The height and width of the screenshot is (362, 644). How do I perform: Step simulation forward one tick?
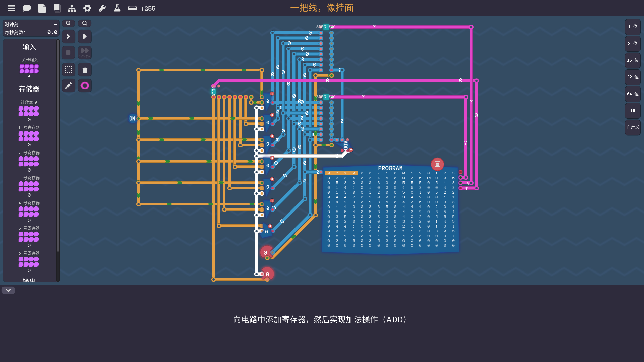pos(69,36)
